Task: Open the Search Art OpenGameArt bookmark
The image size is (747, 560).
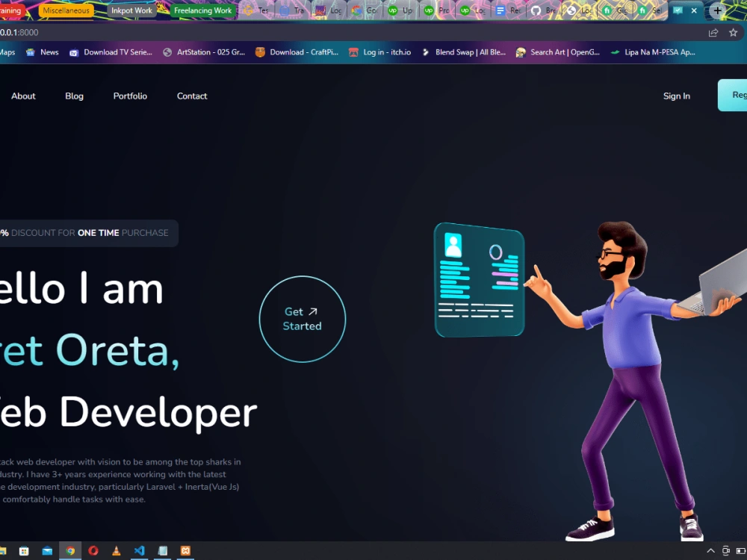Action: (x=558, y=52)
